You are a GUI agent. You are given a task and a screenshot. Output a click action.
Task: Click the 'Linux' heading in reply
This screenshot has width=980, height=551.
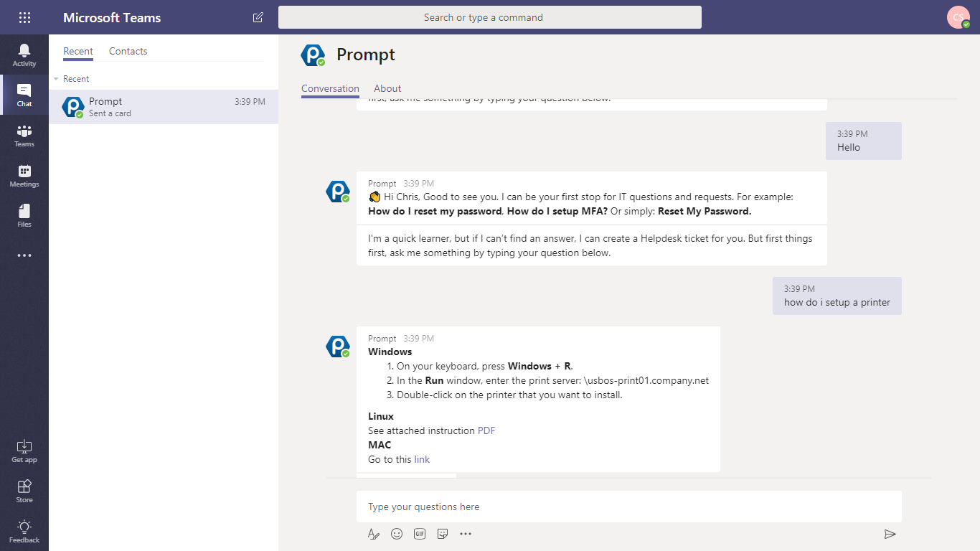[x=381, y=416]
